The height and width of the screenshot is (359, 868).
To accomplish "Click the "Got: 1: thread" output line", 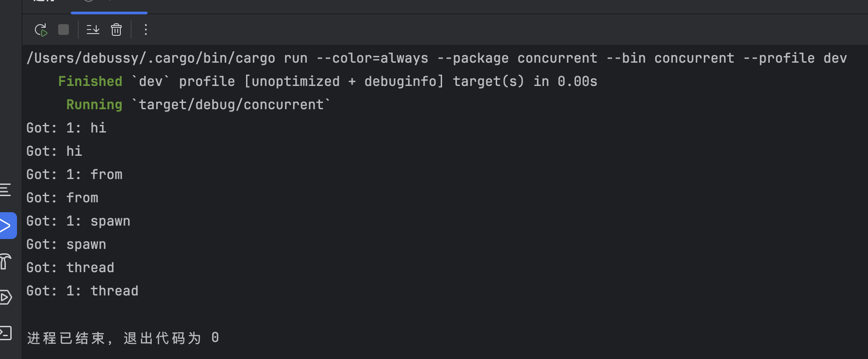I will coord(82,291).
